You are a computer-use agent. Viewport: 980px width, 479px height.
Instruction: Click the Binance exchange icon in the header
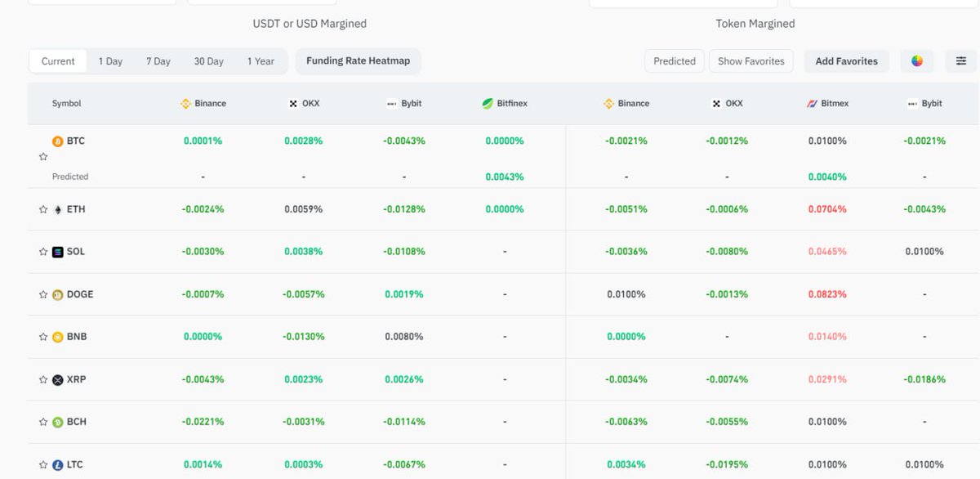point(185,103)
